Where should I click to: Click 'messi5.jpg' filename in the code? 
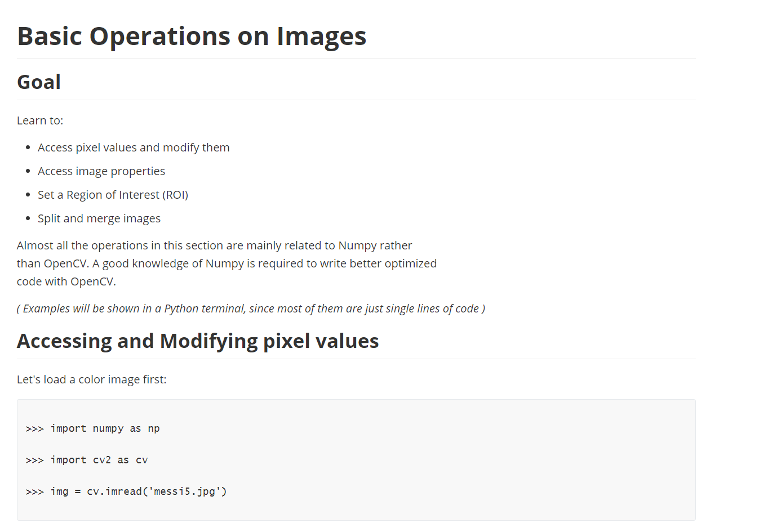click(184, 491)
